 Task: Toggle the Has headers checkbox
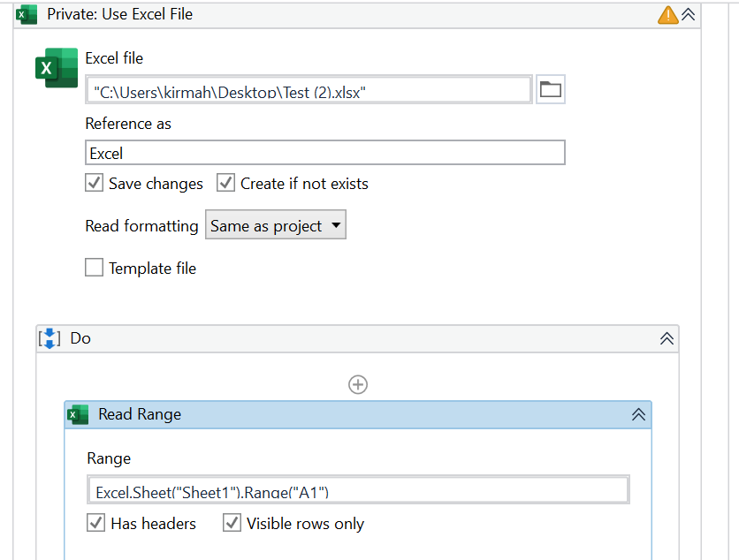coord(96,523)
